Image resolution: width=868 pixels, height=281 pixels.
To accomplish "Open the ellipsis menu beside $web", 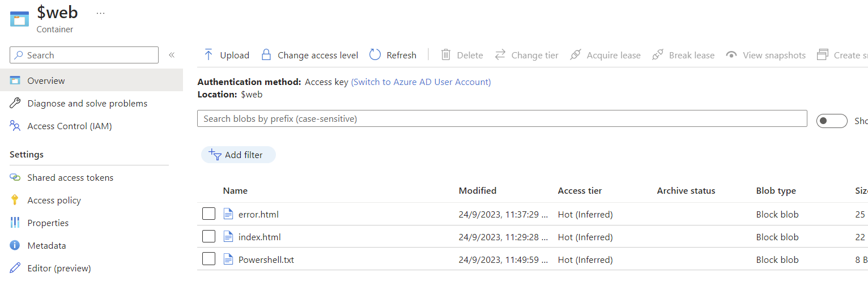I will pyautogui.click(x=100, y=13).
